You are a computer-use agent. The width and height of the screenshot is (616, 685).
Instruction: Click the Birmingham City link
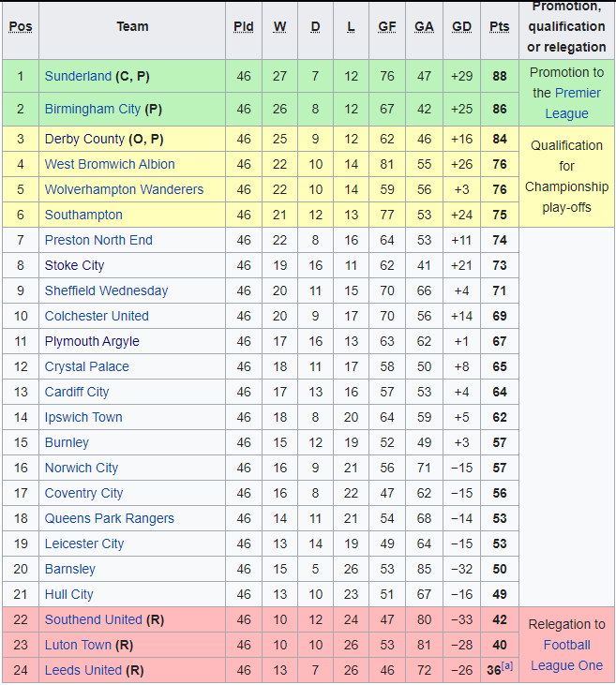click(x=92, y=109)
